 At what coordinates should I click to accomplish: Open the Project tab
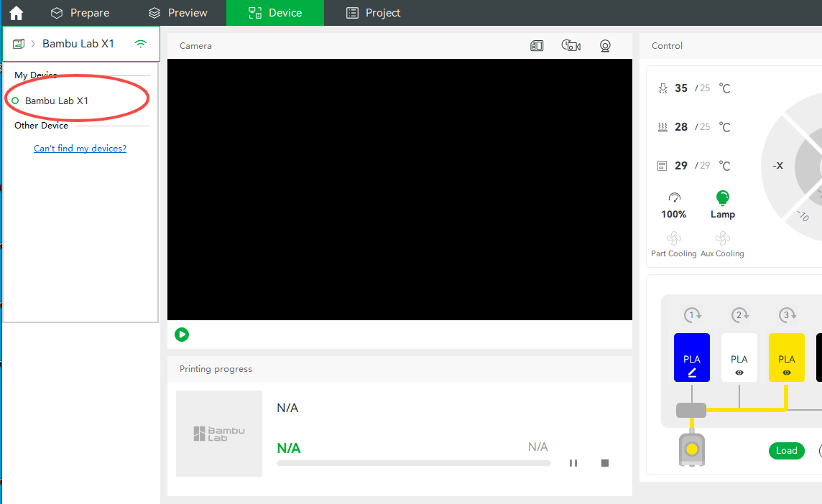click(x=373, y=13)
